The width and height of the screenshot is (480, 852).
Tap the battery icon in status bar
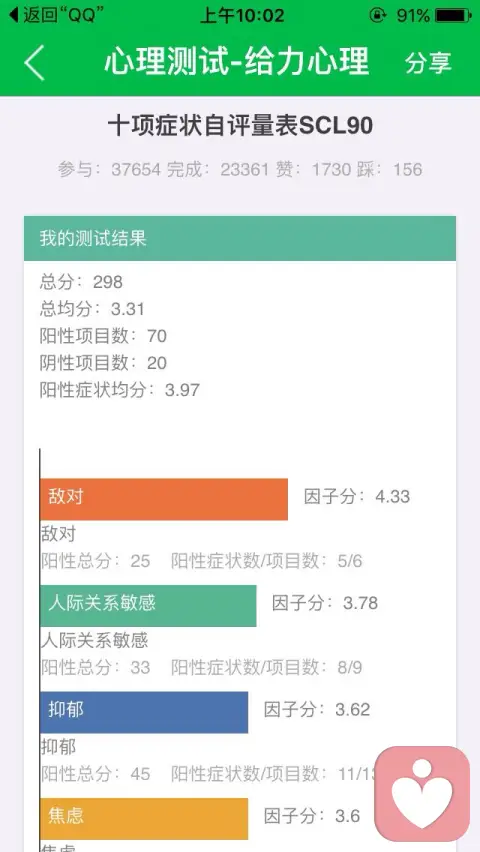point(453,15)
